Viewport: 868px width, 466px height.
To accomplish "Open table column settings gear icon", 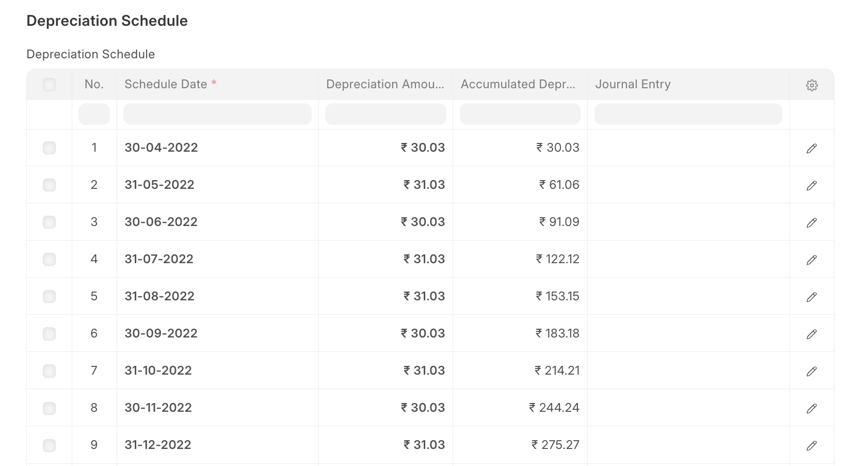I will pos(811,85).
